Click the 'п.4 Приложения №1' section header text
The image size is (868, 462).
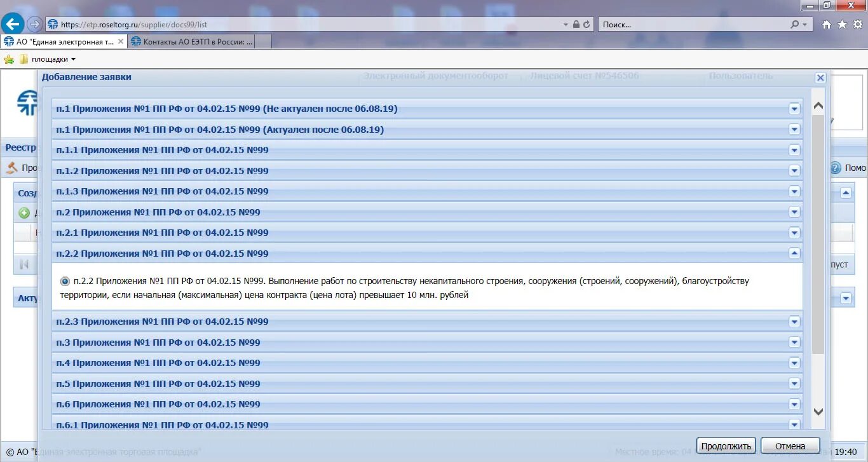tap(158, 363)
